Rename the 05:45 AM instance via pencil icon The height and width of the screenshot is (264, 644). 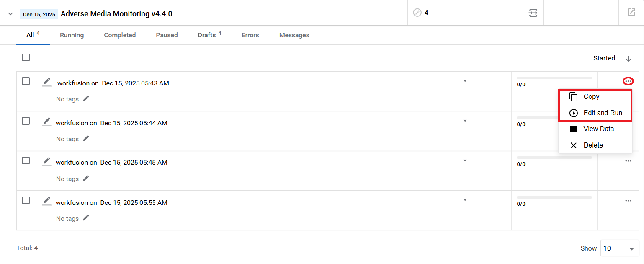point(47,161)
